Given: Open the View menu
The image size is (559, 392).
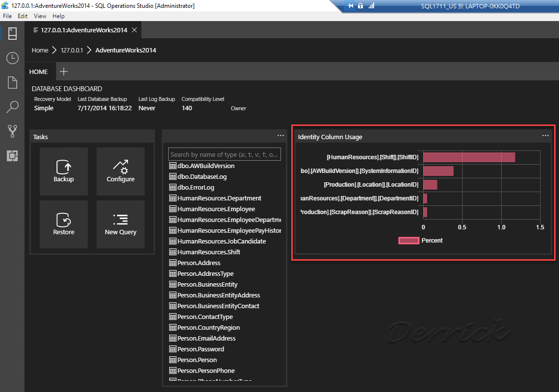Looking at the screenshot, I should pyautogui.click(x=40, y=16).
